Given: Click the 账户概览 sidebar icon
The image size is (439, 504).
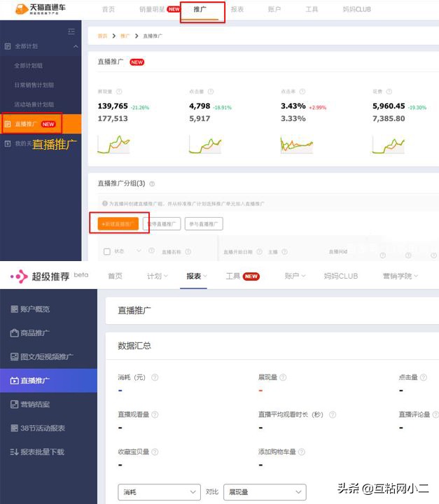Looking at the screenshot, I should click(x=15, y=309).
